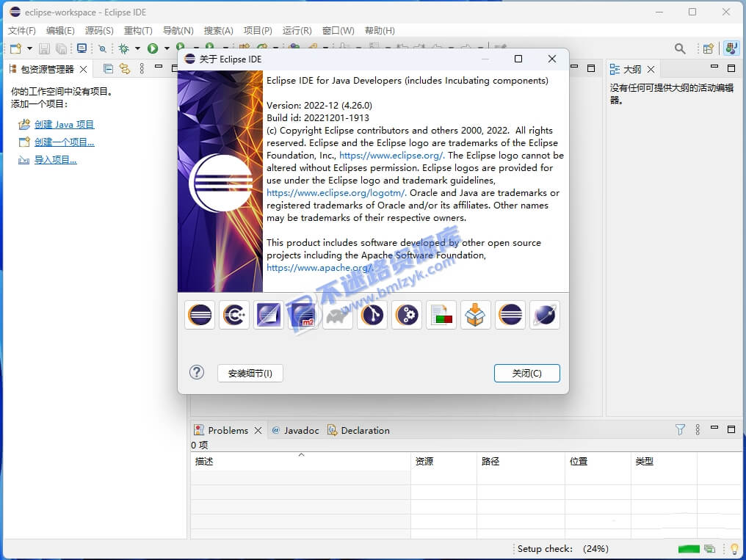The height and width of the screenshot is (560, 746).
Task: Open the Problems view menu (three dots)
Action: (x=698, y=430)
